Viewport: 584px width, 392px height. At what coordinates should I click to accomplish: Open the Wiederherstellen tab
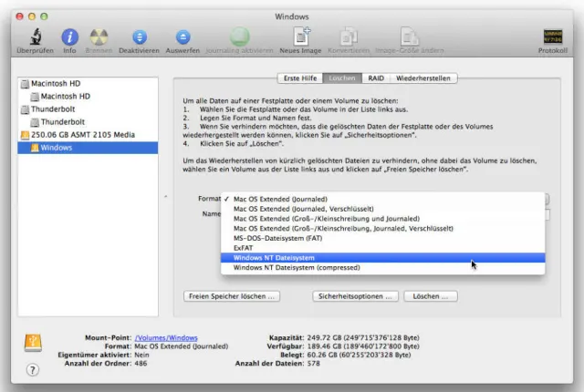423,78
